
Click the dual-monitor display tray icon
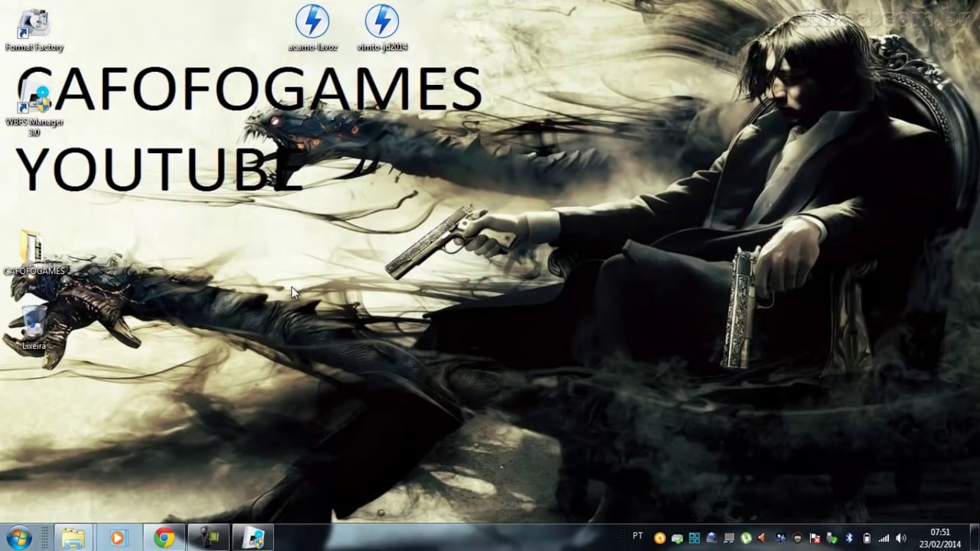click(x=780, y=538)
